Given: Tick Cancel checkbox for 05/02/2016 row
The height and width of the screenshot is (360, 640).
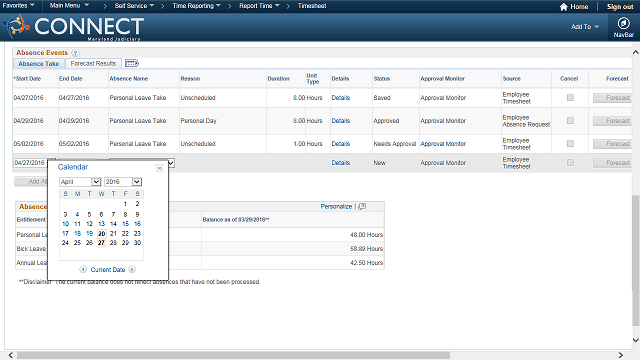Looking at the screenshot, I should point(570,144).
